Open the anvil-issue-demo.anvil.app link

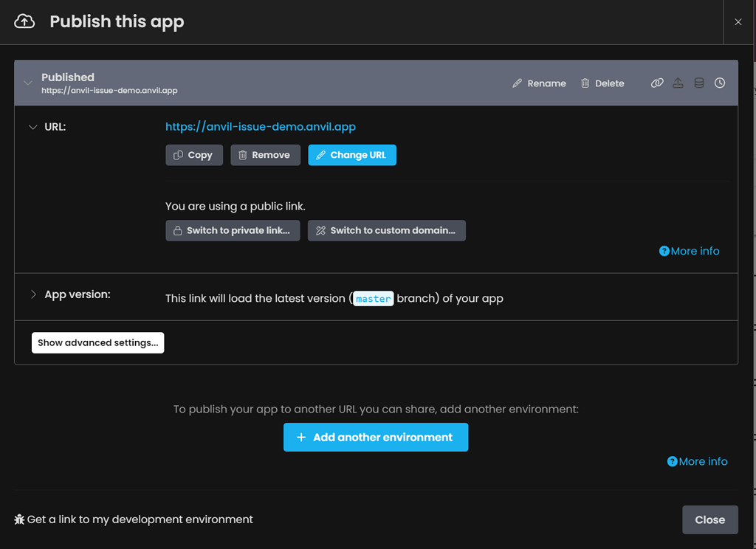261,126
